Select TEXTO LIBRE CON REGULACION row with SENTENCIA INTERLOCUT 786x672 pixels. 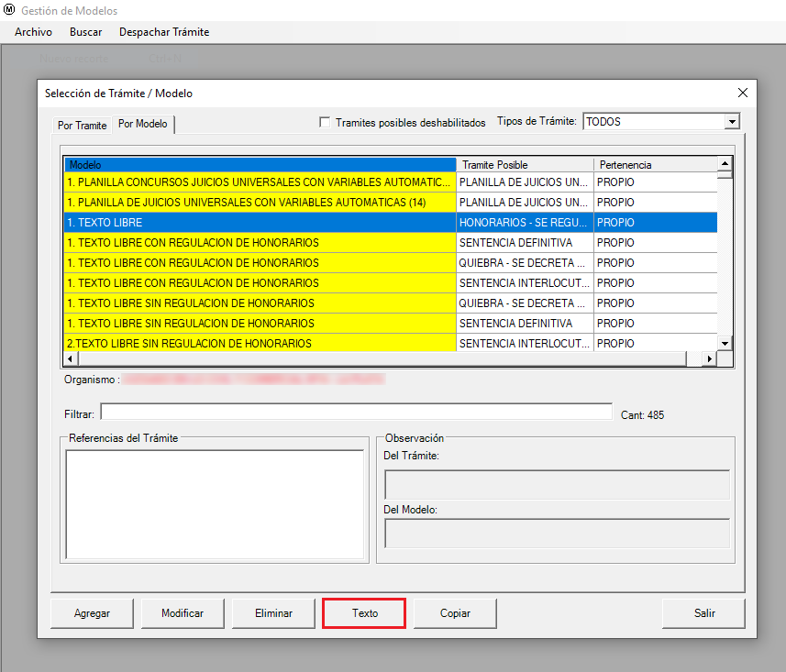click(391, 283)
